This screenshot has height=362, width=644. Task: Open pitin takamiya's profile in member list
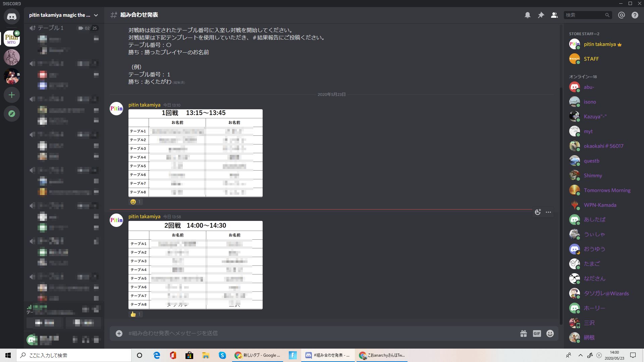[600, 44]
